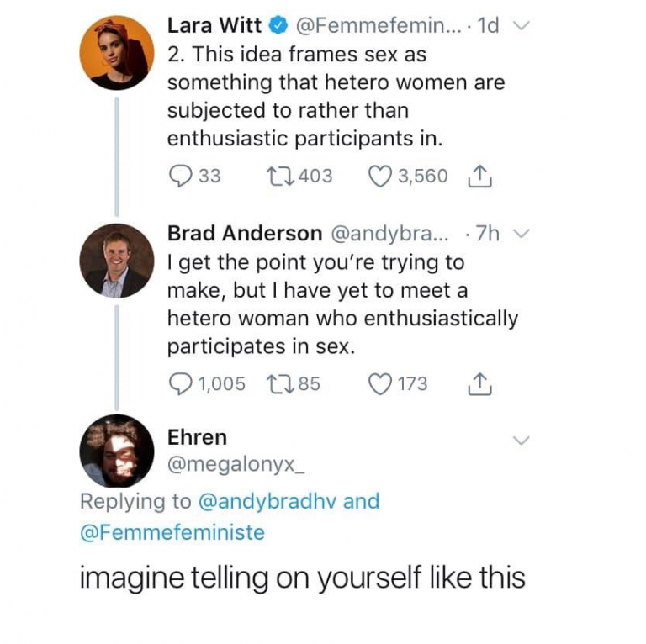
Task: Share Brad Anderson's tweet
Action: pyautogui.click(x=477, y=384)
